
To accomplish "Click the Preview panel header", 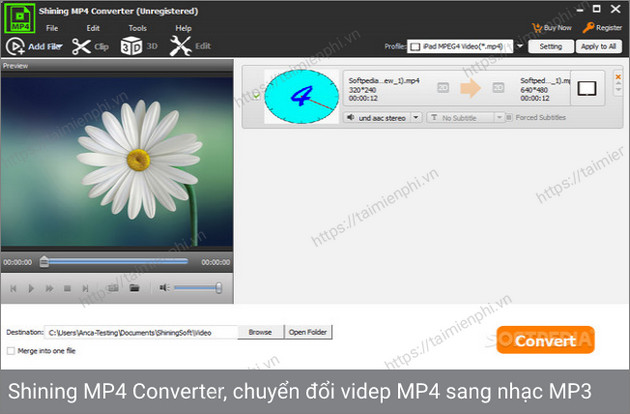I will pos(117,66).
